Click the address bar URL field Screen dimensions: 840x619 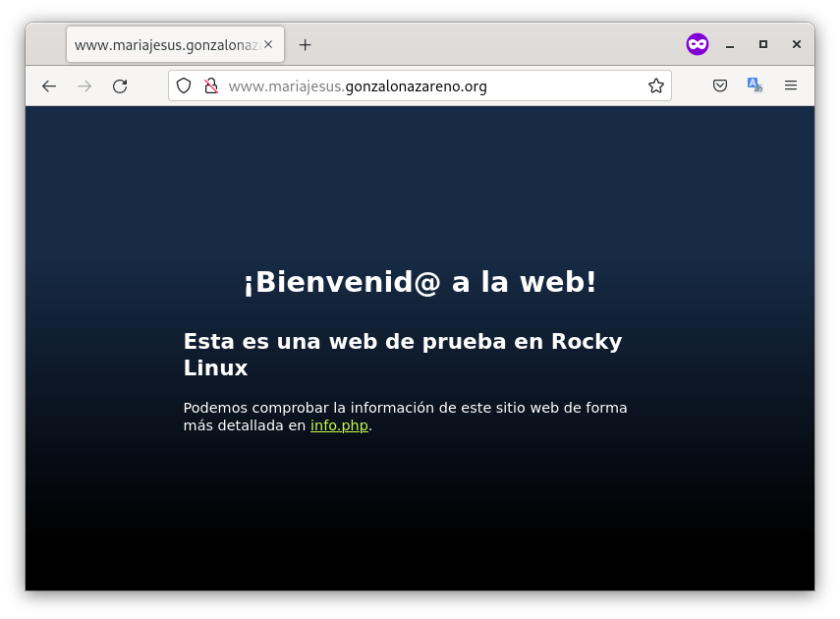pos(432,86)
